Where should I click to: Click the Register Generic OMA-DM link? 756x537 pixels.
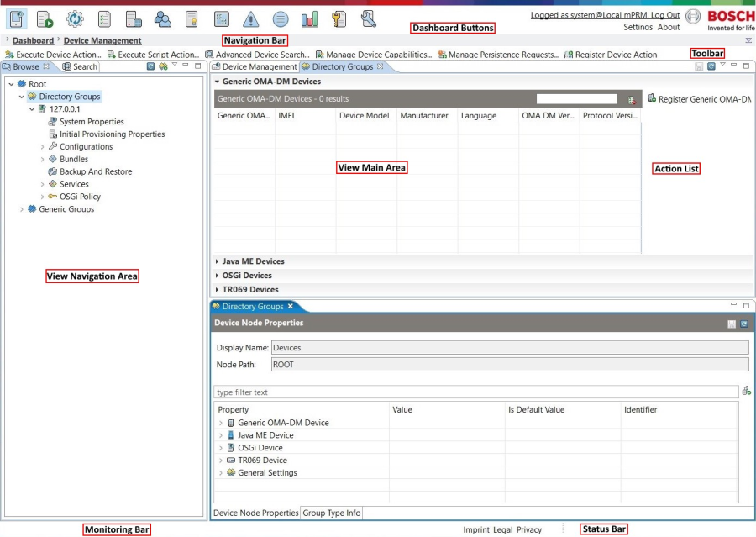pos(704,99)
